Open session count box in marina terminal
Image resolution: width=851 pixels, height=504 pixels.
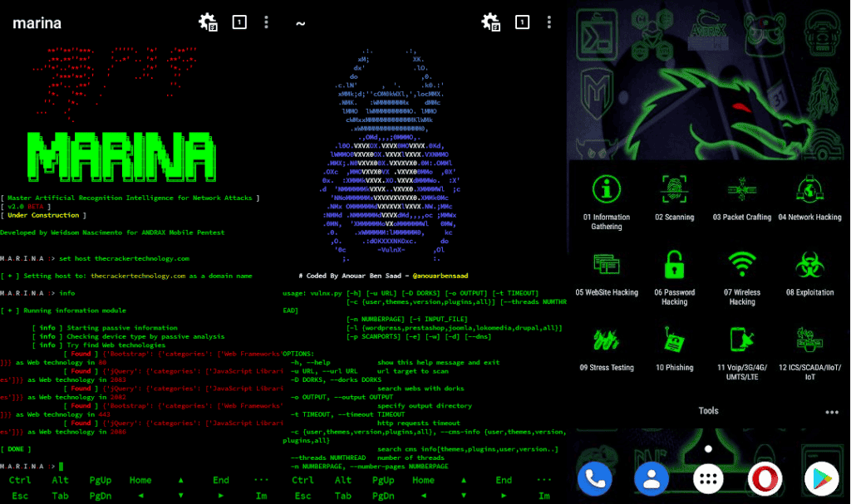[239, 22]
